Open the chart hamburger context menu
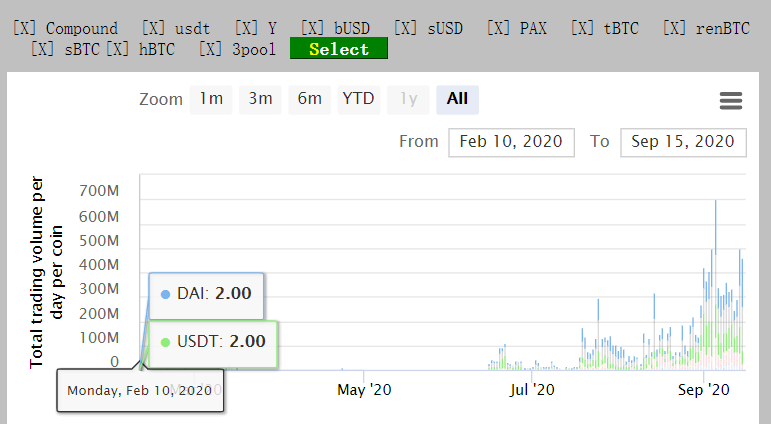The height and width of the screenshot is (424, 771). [730, 100]
